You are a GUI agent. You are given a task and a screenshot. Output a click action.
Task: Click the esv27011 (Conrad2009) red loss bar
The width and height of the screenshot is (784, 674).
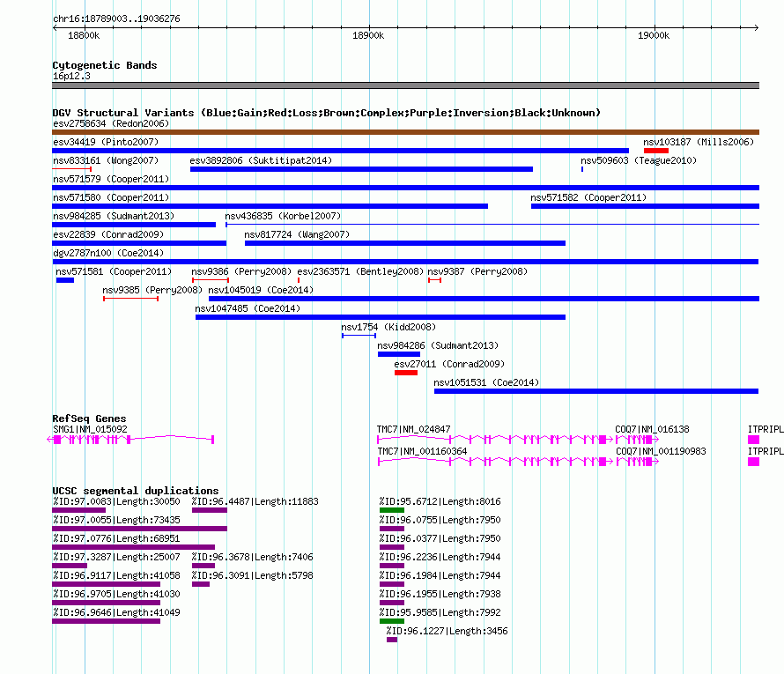click(x=406, y=373)
